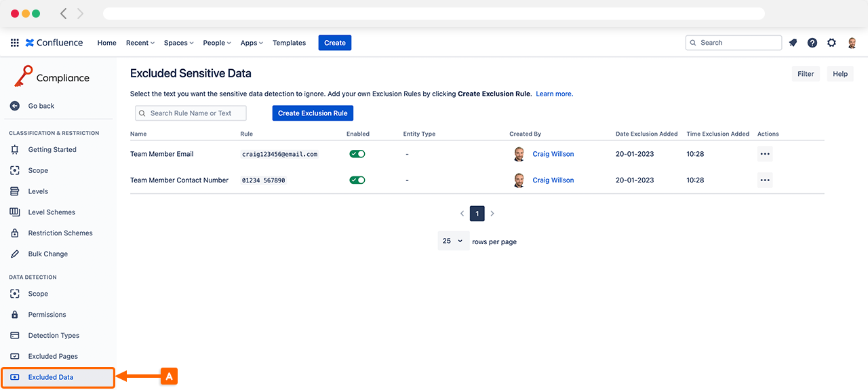The width and height of the screenshot is (868, 390).
Task: Open the rows per page dropdown
Action: [x=453, y=241]
